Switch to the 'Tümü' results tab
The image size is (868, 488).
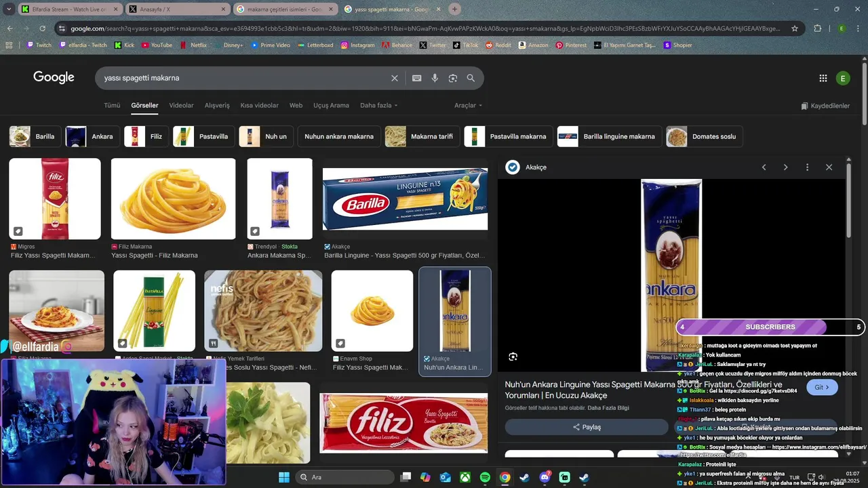click(x=112, y=106)
